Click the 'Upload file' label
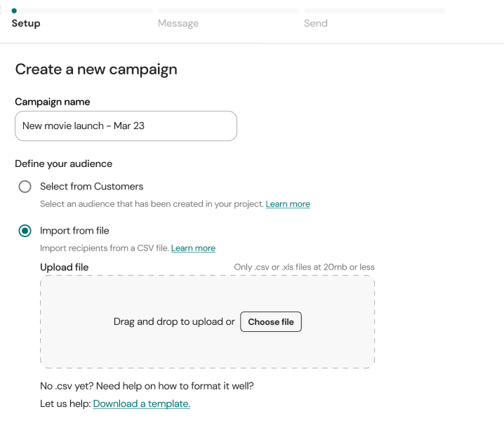 [65, 267]
